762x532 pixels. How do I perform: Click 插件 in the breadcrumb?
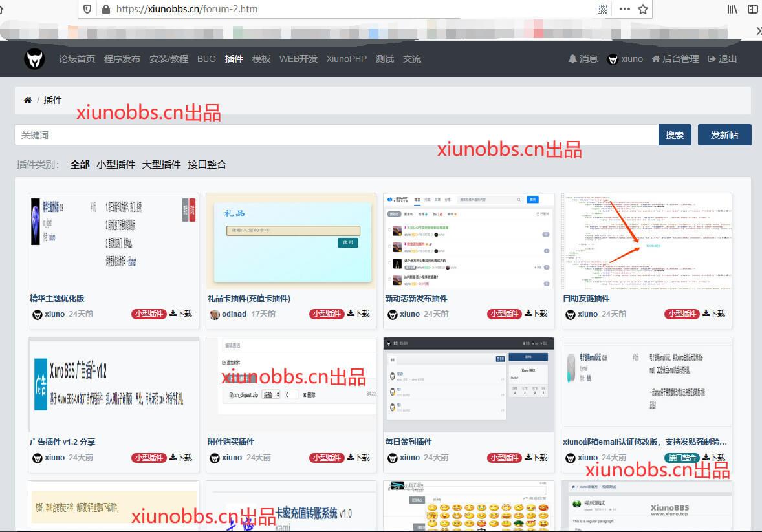(x=52, y=100)
